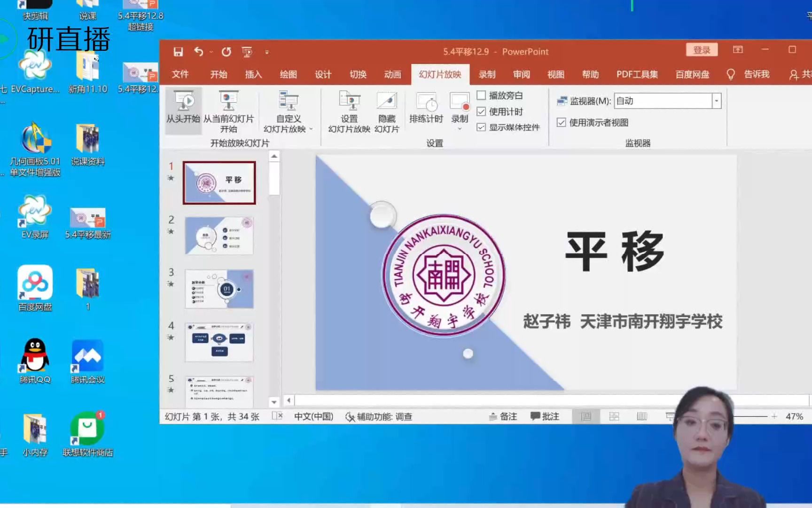Image resolution: width=812 pixels, height=508 pixels.
Task: Click the 平 移 title text on slide
Action: pyautogui.click(x=615, y=251)
